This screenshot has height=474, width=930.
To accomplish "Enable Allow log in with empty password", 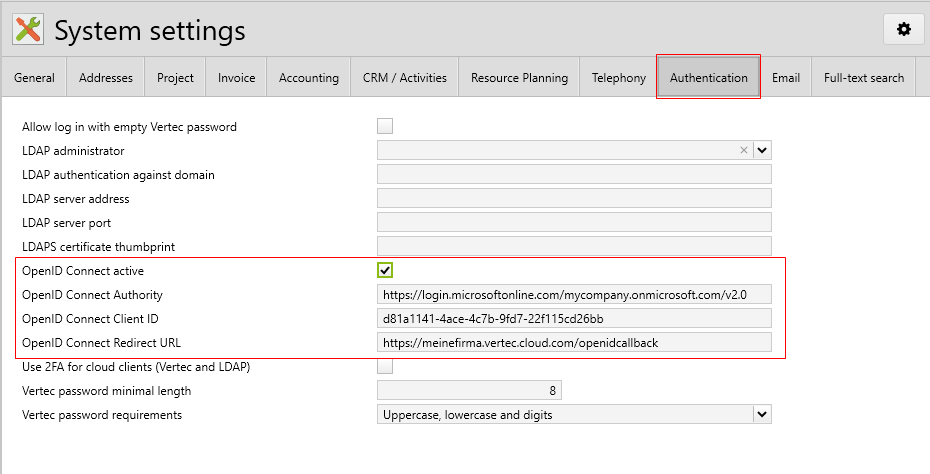I will (385, 126).
